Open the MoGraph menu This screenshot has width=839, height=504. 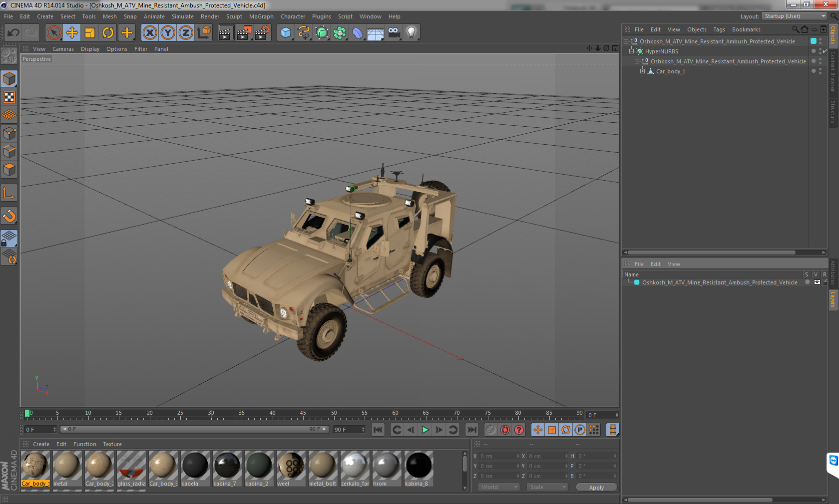(x=261, y=16)
